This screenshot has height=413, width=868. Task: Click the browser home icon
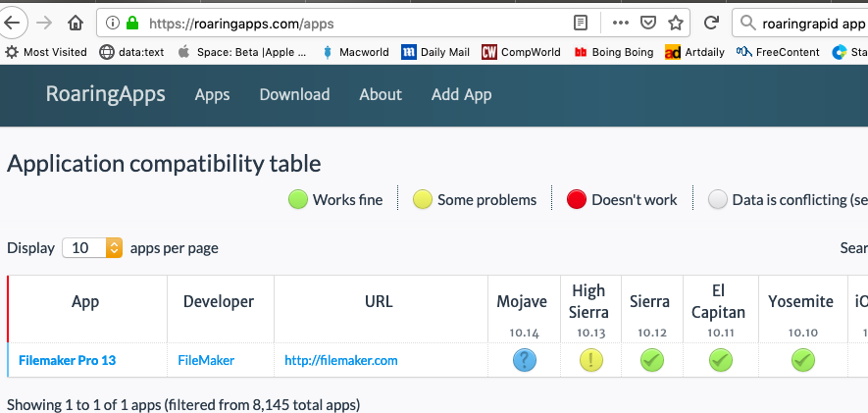pos(76,23)
